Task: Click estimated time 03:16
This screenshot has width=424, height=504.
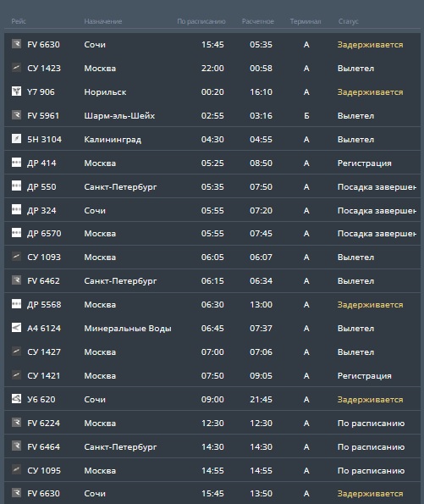Action: tap(262, 116)
